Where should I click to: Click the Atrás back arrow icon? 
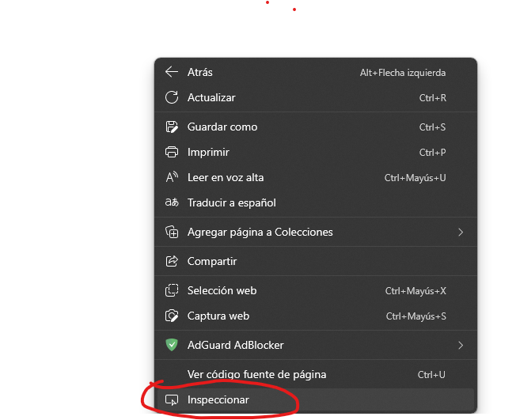click(172, 72)
